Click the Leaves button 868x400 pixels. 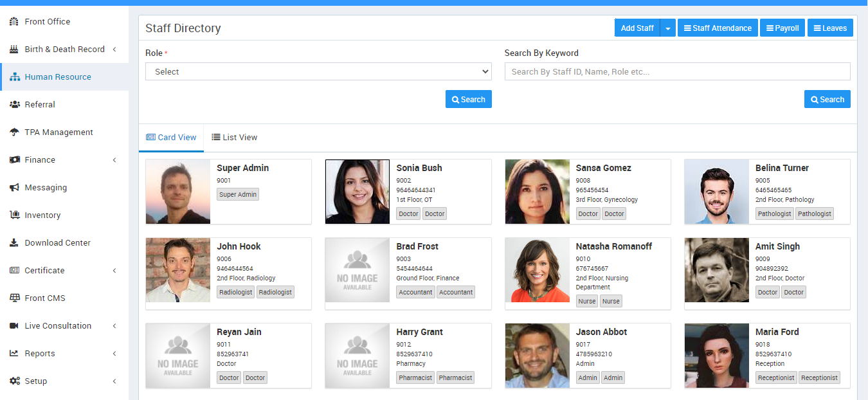829,28
